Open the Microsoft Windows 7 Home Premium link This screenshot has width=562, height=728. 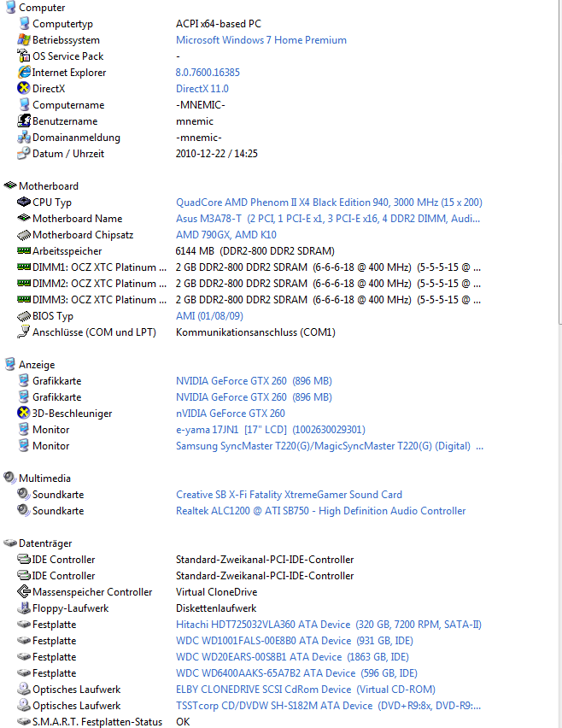click(261, 40)
